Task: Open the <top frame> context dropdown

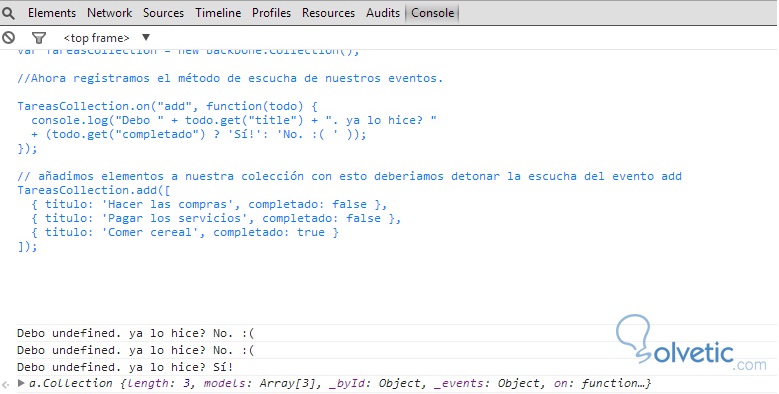Action: 106,38
